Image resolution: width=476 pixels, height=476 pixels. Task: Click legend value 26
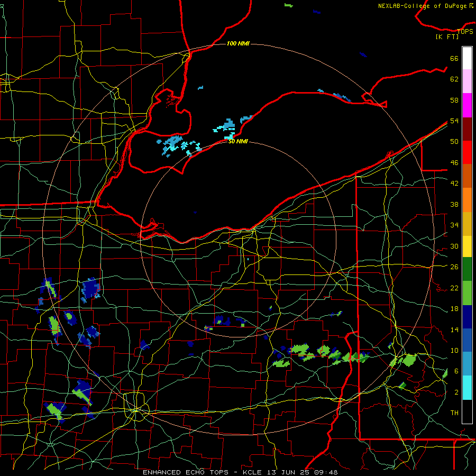click(x=454, y=267)
